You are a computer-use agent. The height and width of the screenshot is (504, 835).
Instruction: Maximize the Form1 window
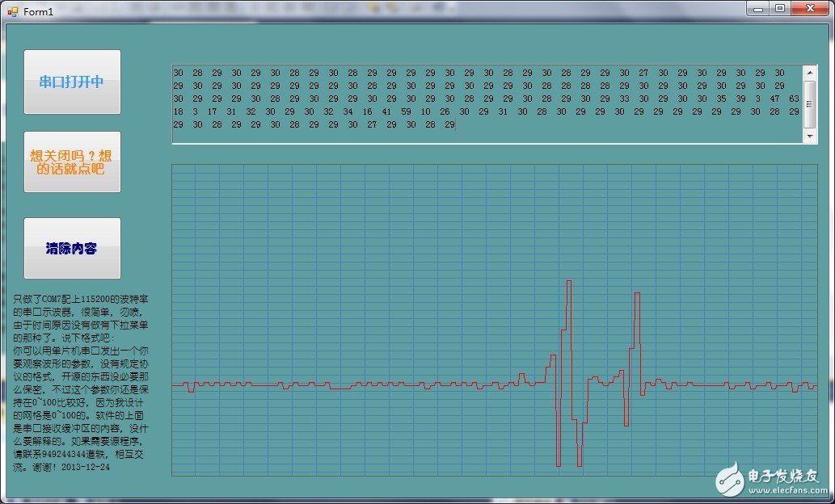780,9
